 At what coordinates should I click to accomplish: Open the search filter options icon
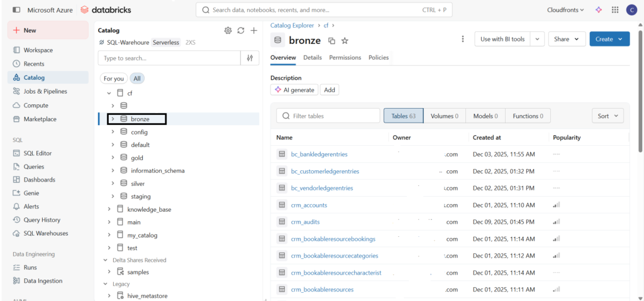click(x=250, y=58)
